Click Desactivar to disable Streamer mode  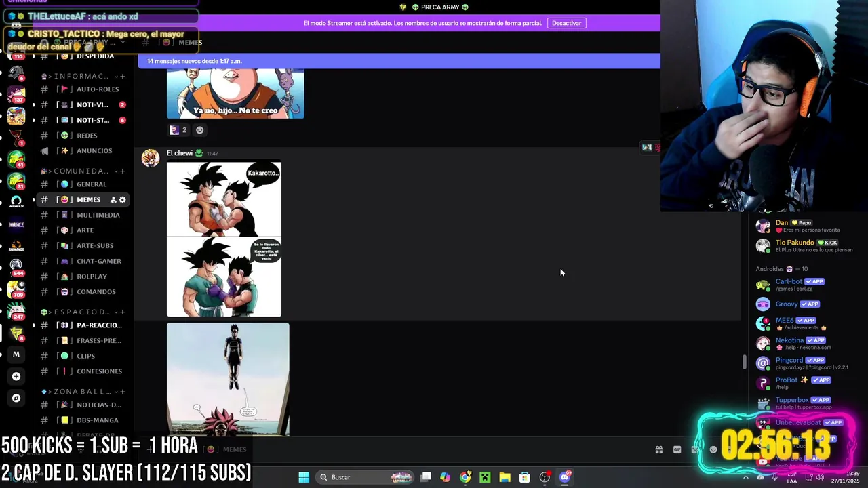click(x=566, y=23)
